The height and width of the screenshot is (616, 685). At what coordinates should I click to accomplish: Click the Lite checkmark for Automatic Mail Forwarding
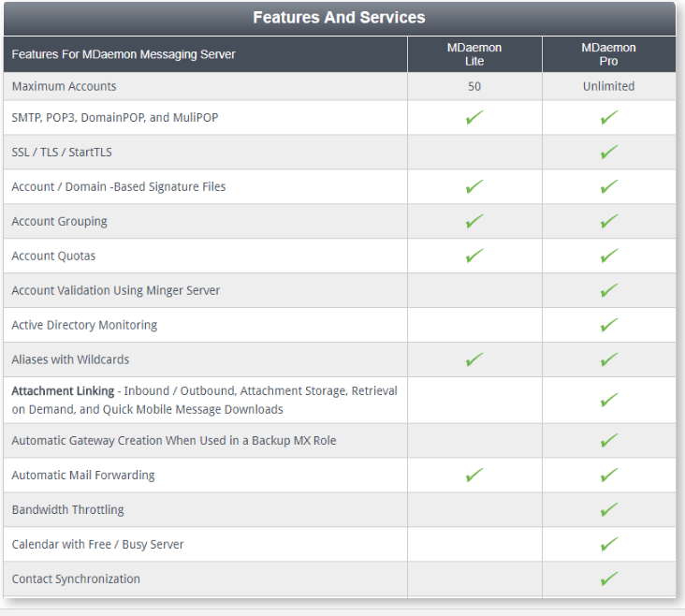click(474, 475)
